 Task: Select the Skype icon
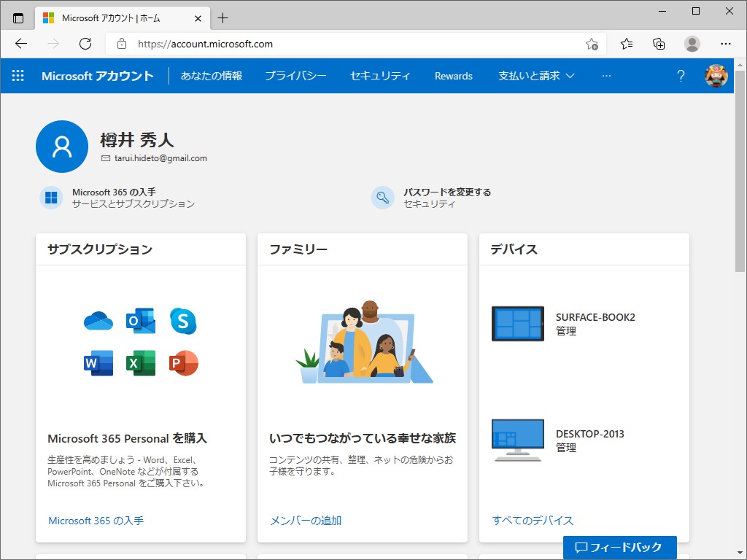[182, 321]
